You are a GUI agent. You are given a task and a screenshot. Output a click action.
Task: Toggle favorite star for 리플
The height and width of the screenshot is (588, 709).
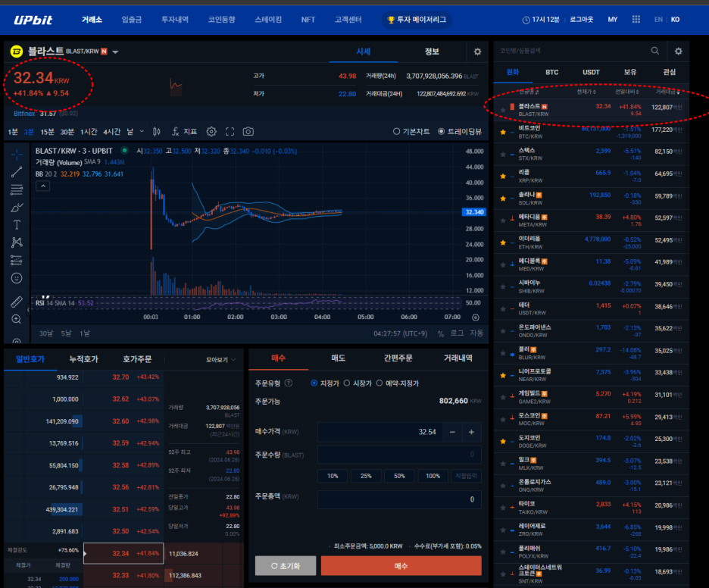point(503,177)
